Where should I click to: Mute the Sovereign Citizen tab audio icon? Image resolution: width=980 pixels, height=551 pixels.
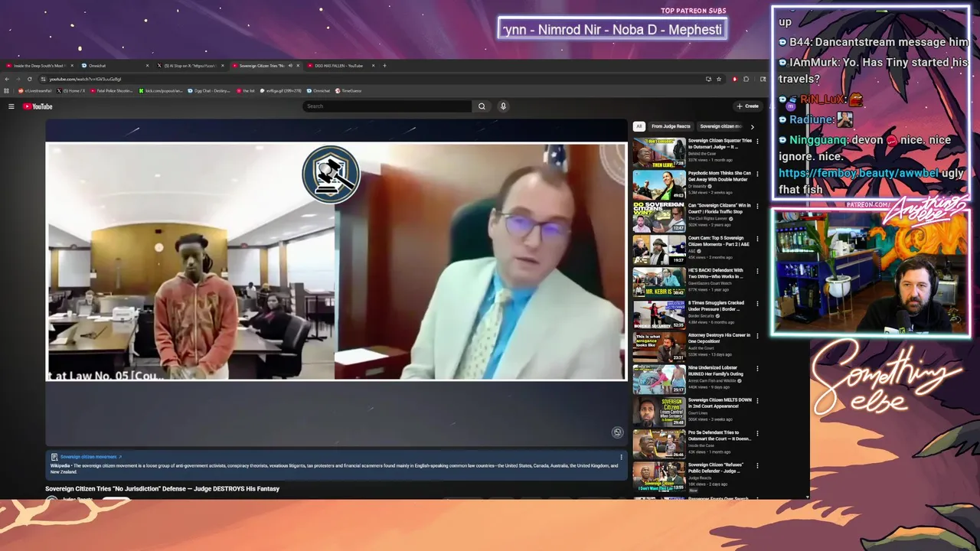point(290,66)
